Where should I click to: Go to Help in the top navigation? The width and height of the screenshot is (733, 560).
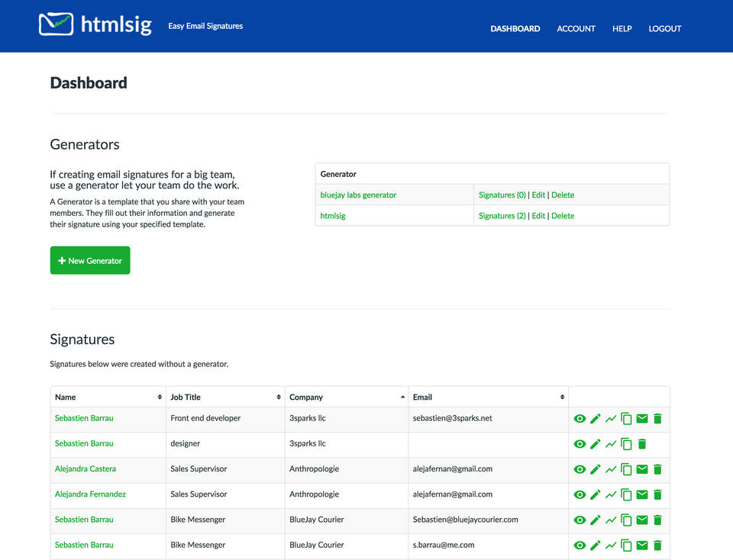click(622, 28)
